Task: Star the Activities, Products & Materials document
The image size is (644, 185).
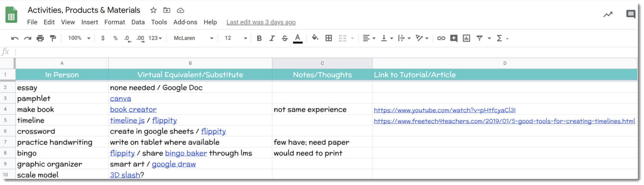Action: coord(153,10)
